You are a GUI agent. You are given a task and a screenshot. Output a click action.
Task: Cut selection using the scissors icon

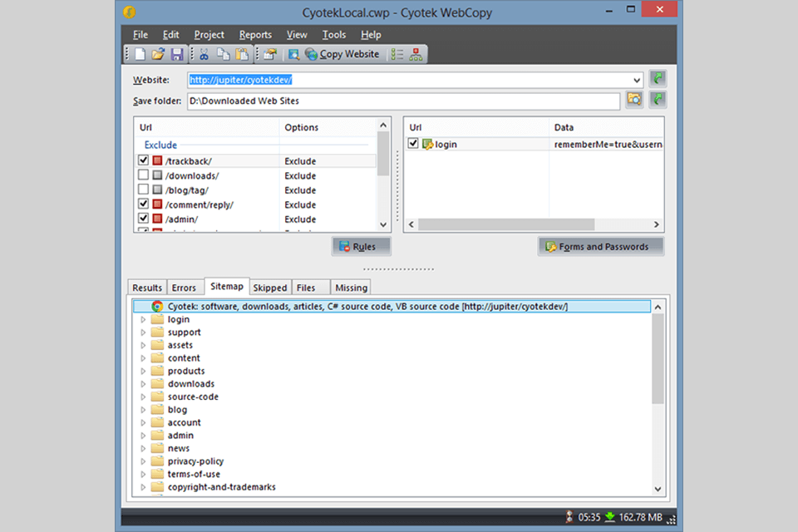[204, 54]
